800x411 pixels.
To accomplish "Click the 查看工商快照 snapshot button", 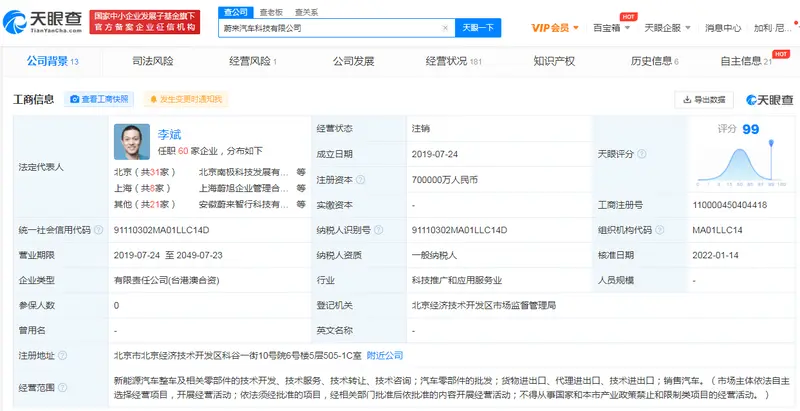I will point(99,99).
